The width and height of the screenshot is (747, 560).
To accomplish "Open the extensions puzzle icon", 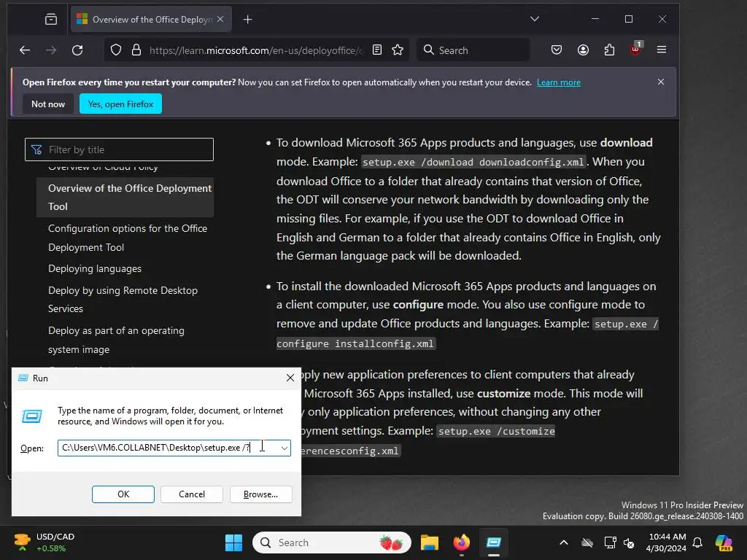I will 609,50.
